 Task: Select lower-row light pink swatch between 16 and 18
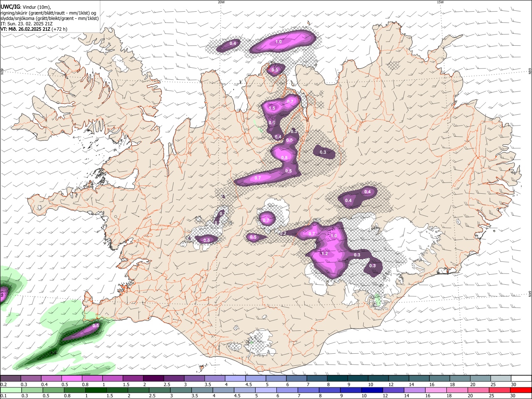coord(436,390)
